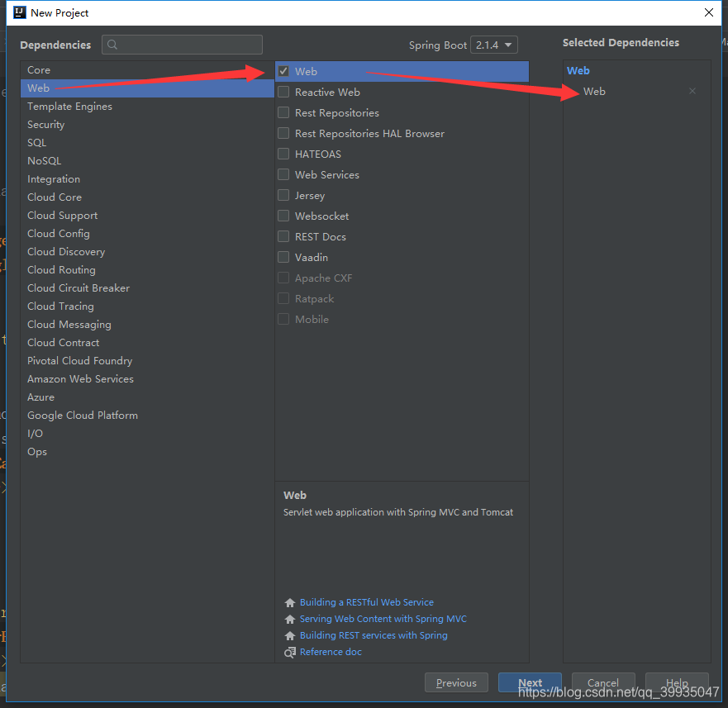Enable the Vaadin checkbox
Viewport: 728px width, 708px height.
283,257
